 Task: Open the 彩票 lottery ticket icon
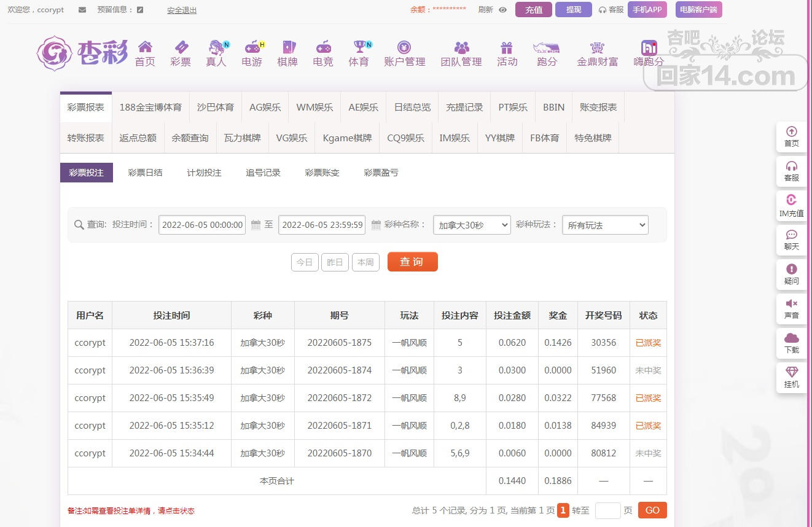coord(181,48)
